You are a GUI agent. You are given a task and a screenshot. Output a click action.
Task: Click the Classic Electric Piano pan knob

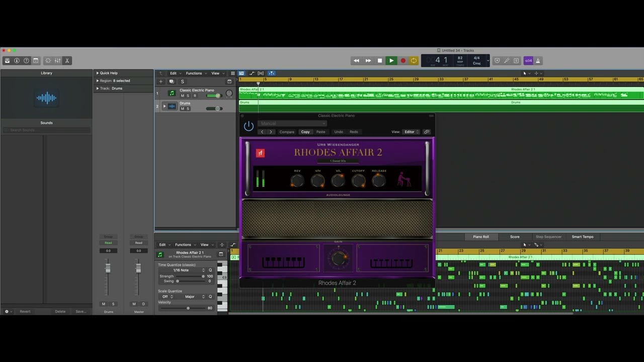coord(229,94)
